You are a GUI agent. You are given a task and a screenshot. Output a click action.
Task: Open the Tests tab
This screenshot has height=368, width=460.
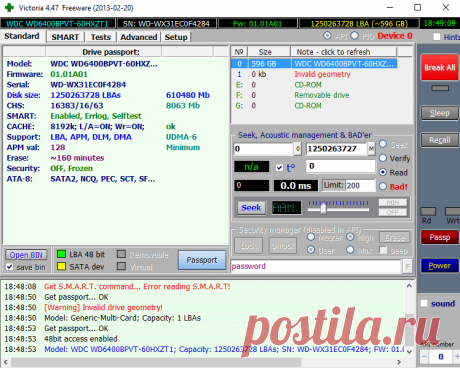click(101, 37)
